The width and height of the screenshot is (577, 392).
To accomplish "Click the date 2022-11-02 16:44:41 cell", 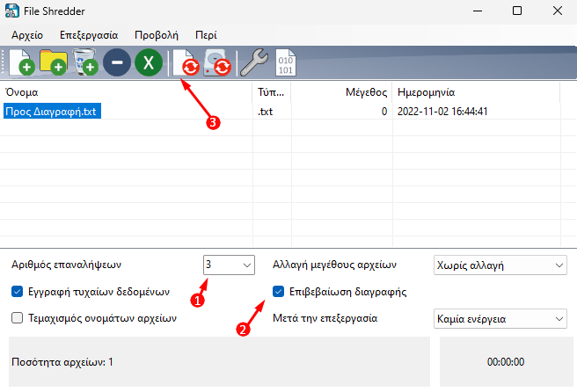I will tap(442, 112).
